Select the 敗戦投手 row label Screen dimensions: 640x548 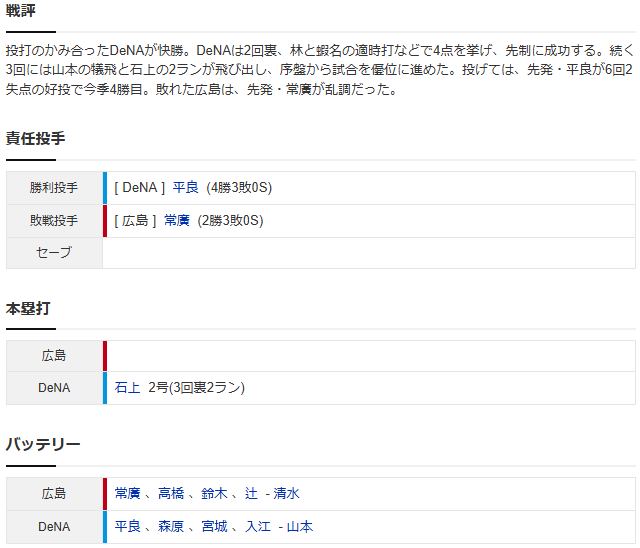(54, 221)
